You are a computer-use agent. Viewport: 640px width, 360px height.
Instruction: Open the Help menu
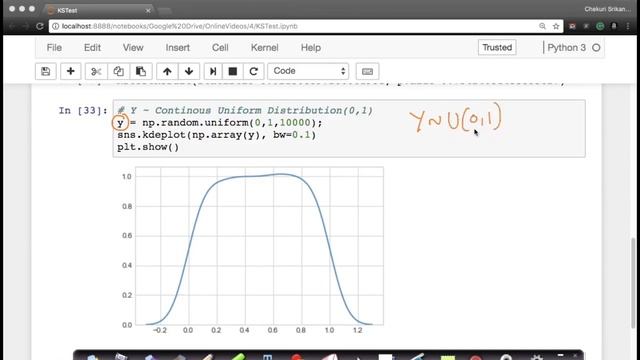(311, 48)
